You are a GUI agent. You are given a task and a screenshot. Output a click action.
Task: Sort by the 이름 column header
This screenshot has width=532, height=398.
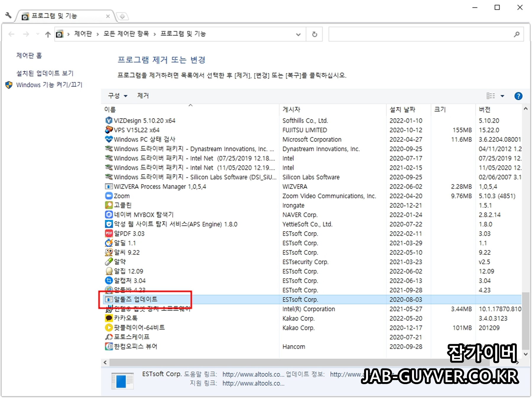point(190,109)
